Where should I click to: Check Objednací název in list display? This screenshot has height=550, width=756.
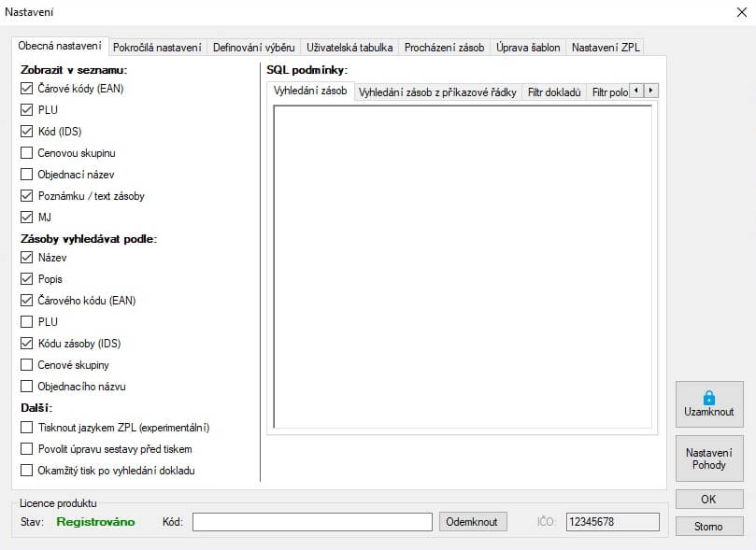click(27, 174)
